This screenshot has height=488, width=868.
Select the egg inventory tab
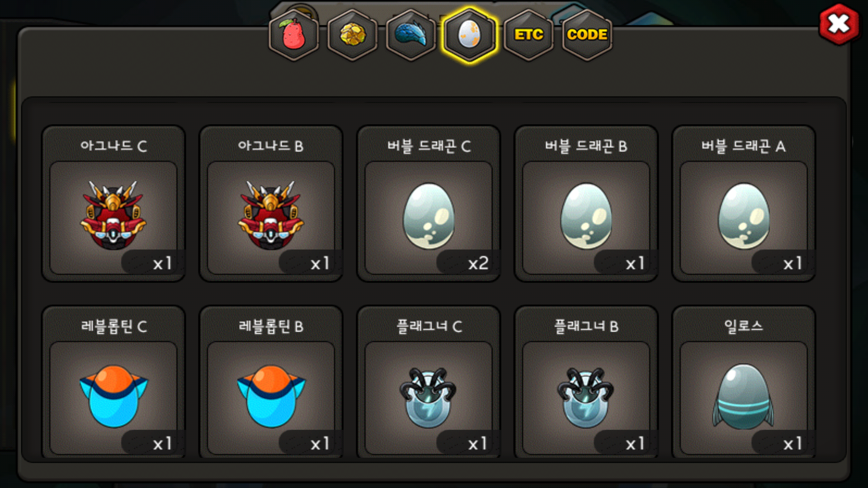pos(470,35)
